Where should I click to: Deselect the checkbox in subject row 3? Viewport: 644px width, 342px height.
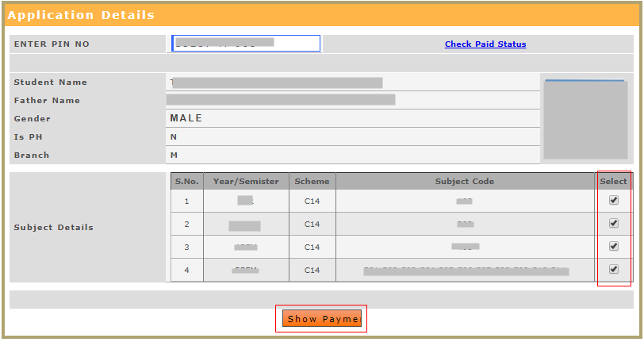point(613,247)
